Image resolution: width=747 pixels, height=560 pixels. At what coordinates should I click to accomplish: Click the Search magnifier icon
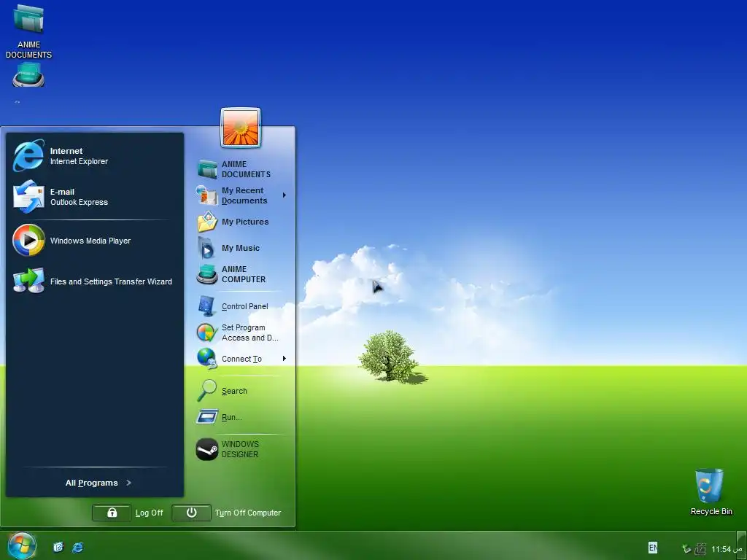tap(207, 391)
